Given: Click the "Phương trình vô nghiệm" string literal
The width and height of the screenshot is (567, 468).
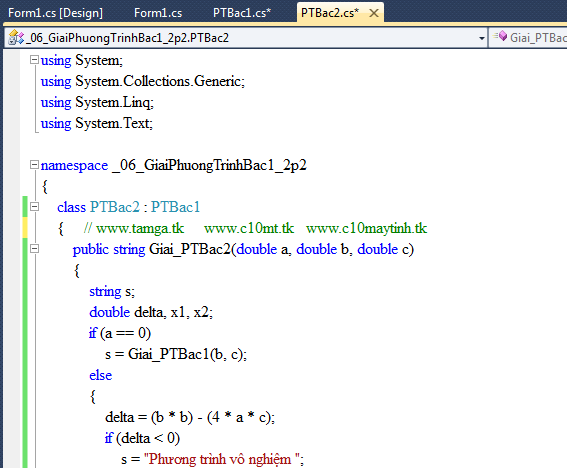Looking at the screenshot, I should [223, 459].
